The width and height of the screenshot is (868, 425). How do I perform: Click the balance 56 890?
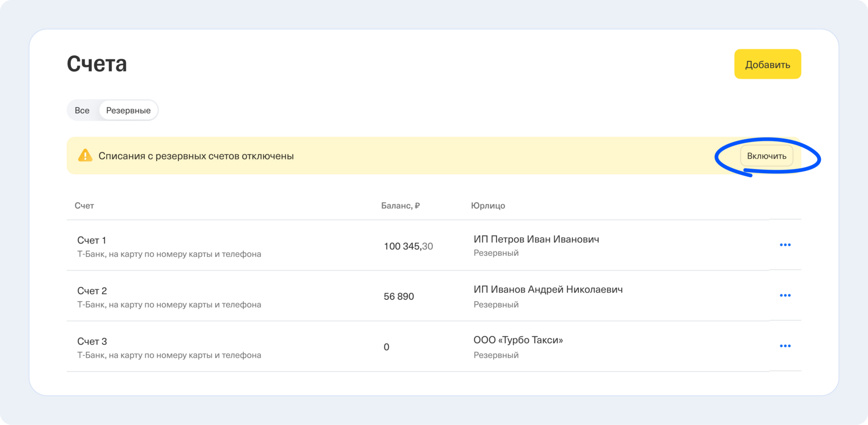[399, 297]
